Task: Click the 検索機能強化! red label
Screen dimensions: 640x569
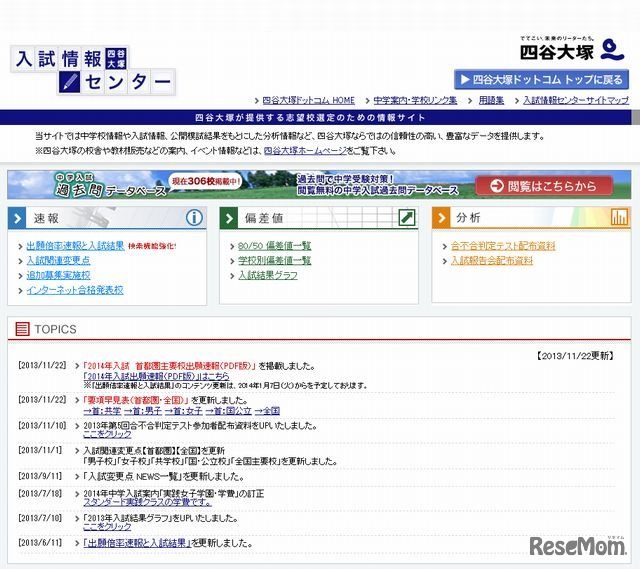Action: click(152, 246)
